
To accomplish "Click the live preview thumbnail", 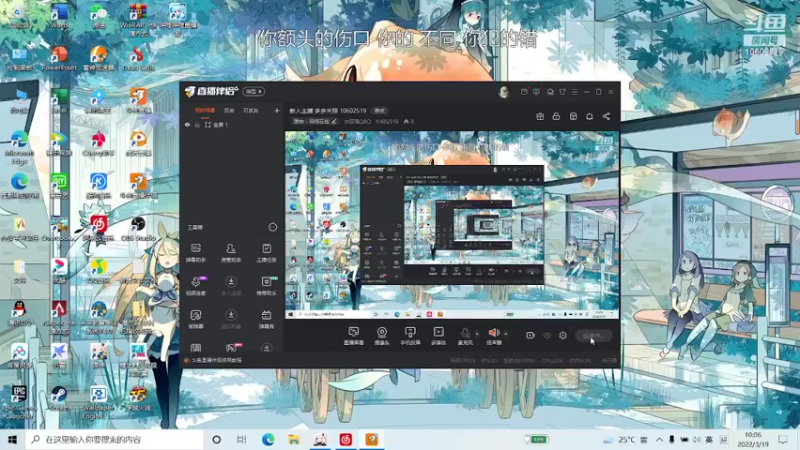I will click(452, 225).
